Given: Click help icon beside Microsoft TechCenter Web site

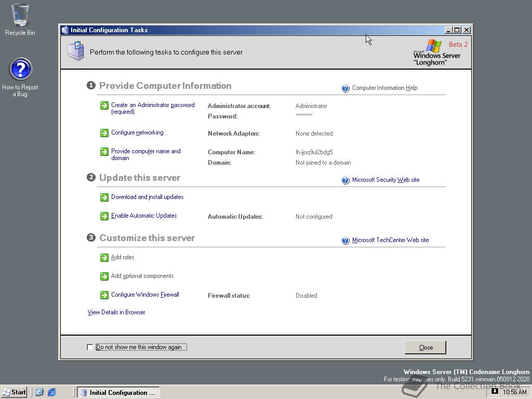Looking at the screenshot, I should click(345, 241).
